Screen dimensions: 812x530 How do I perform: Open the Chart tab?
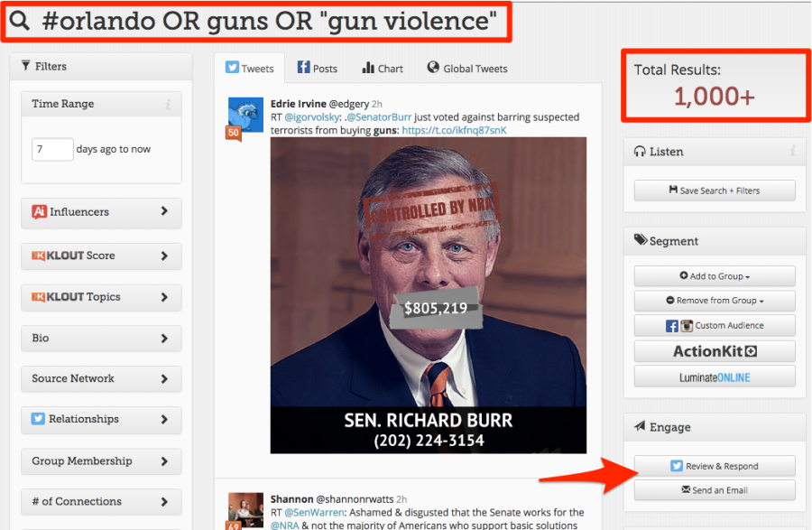383,69
